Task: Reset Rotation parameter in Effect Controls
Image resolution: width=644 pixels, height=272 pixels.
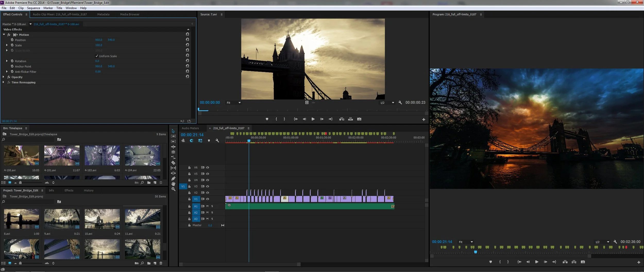Action: 187,61
